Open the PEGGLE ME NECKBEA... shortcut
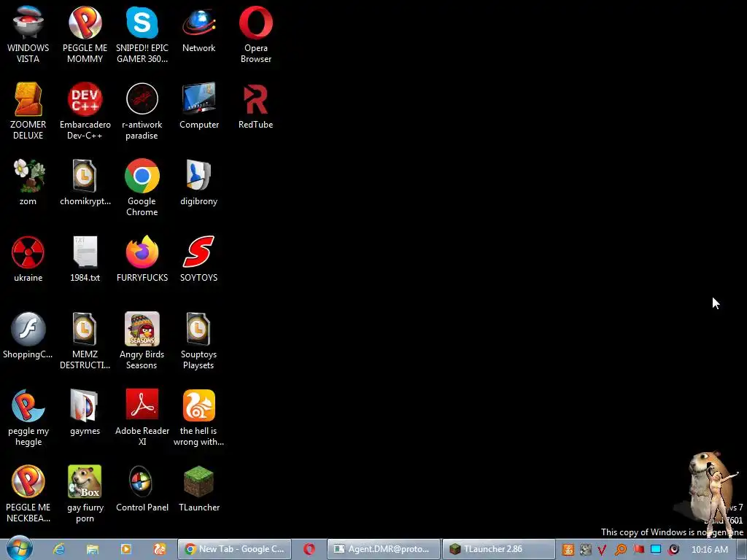 [x=28, y=494]
